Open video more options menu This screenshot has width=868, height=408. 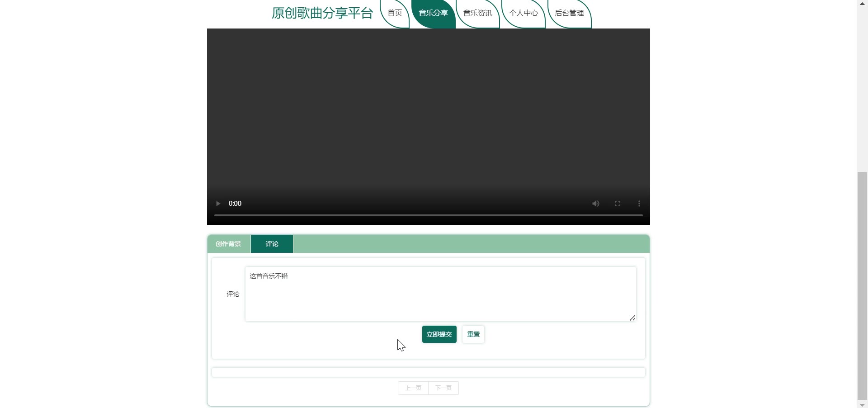[639, 204]
